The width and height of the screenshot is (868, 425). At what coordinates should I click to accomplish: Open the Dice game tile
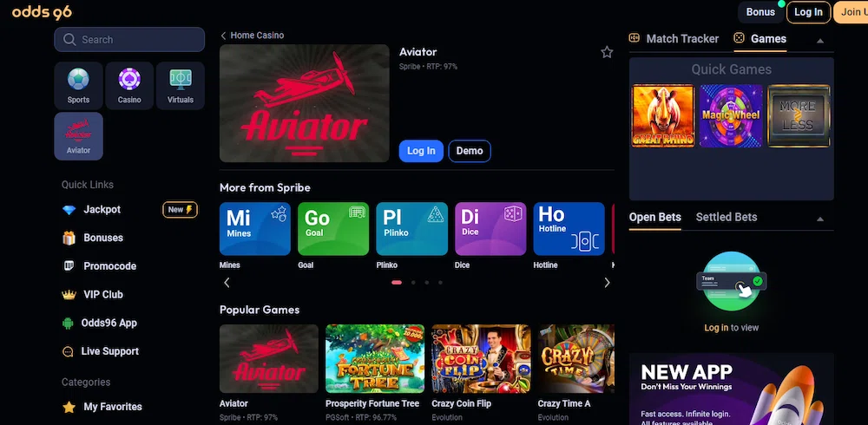tap(490, 229)
